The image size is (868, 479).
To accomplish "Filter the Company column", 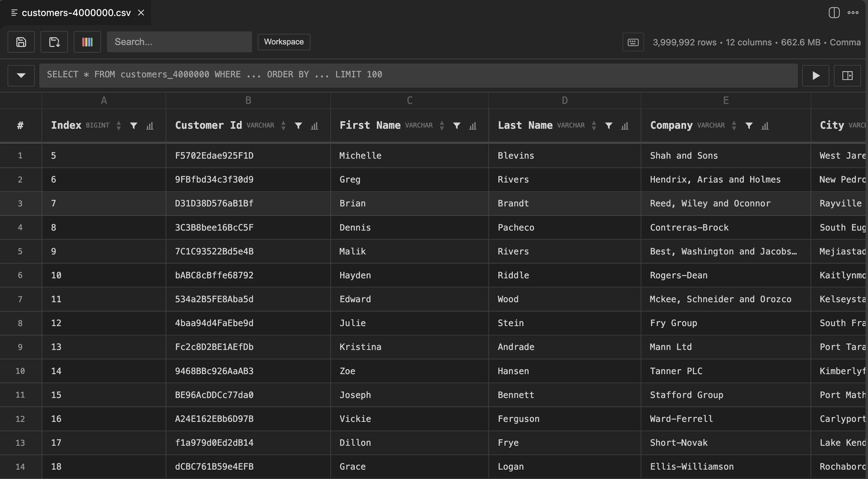I will [749, 126].
